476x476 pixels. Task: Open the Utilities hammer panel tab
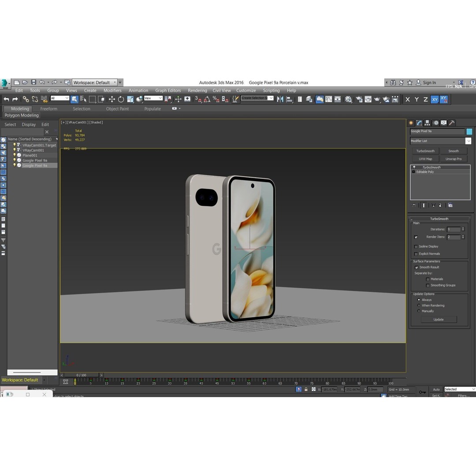tap(452, 123)
